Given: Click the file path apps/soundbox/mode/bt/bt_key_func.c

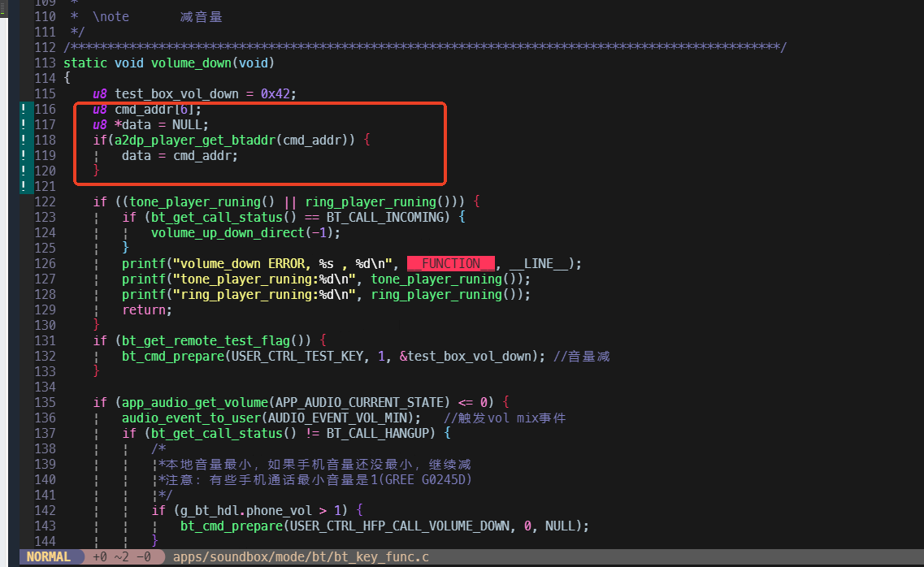Looking at the screenshot, I should pos(301,557).
